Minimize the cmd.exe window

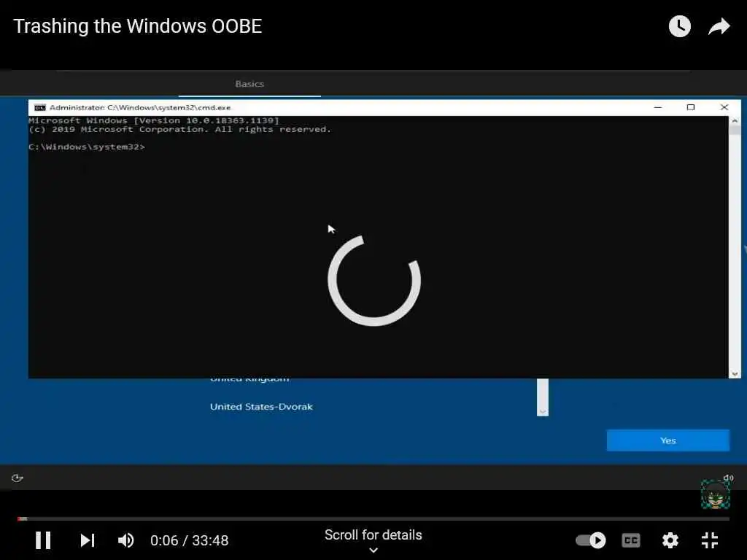pos(658,107)
